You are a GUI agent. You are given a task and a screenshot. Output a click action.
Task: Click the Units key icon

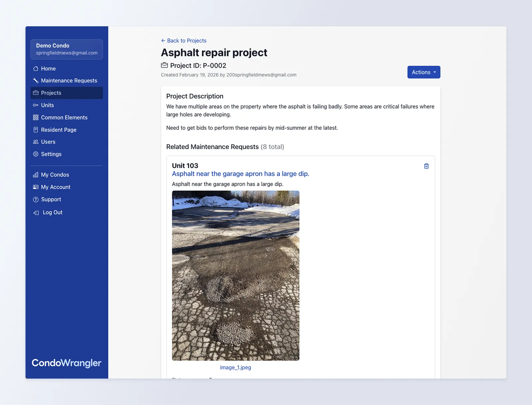tap(36, 105)
